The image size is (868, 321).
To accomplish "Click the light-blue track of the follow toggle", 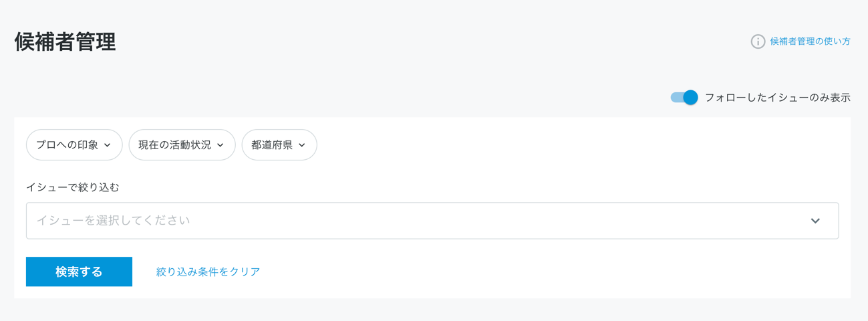I will (x=676, y=98).
